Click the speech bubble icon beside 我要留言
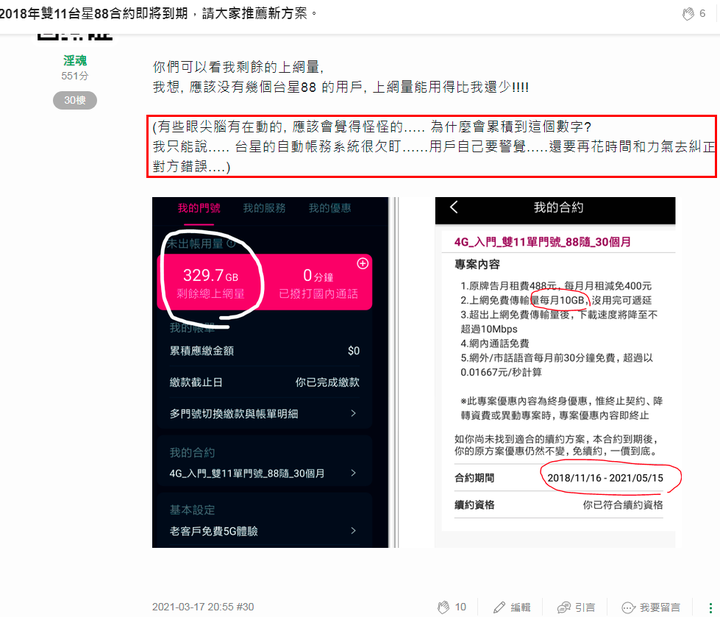The image size is (720, 617). (628, 607)
